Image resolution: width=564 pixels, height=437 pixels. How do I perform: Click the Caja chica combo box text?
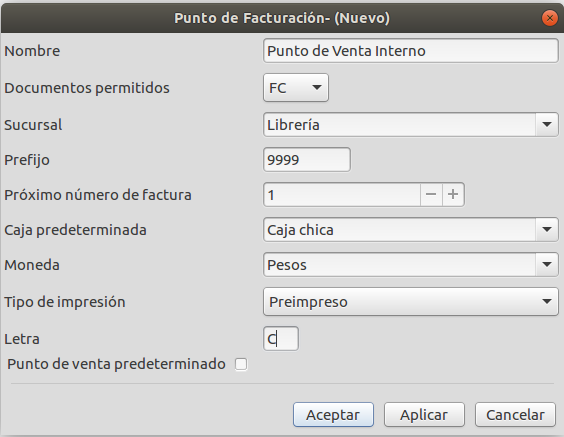pos(300,230)
